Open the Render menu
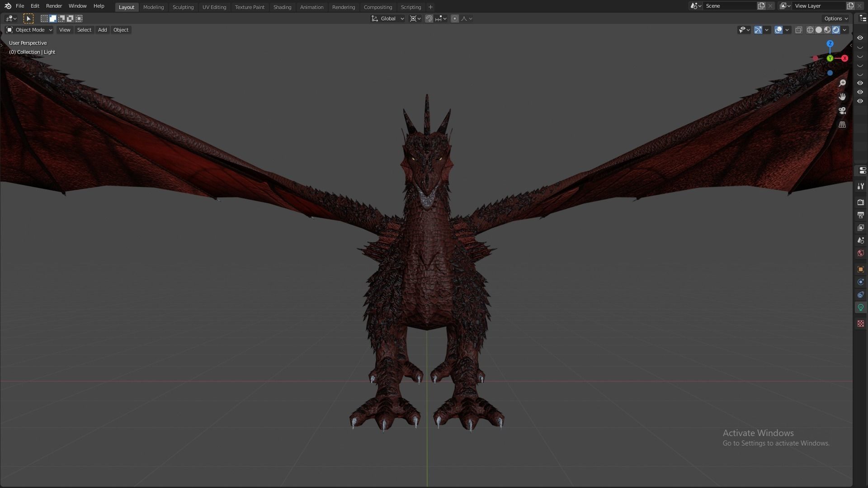 pos(54,6)
